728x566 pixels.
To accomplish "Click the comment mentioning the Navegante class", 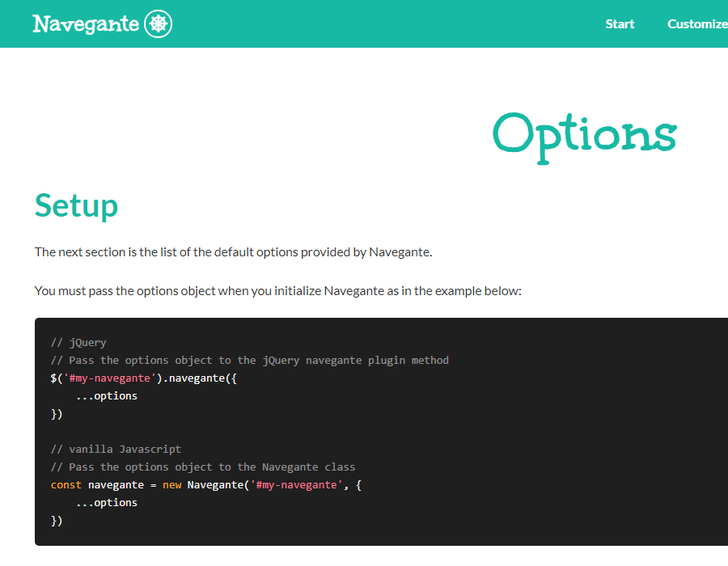I will coord(202,467).
